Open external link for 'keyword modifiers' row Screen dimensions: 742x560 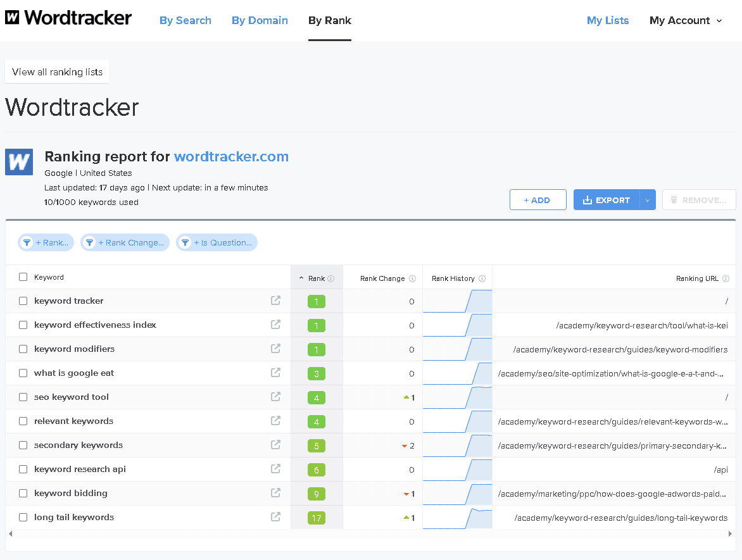click(275, 349)
